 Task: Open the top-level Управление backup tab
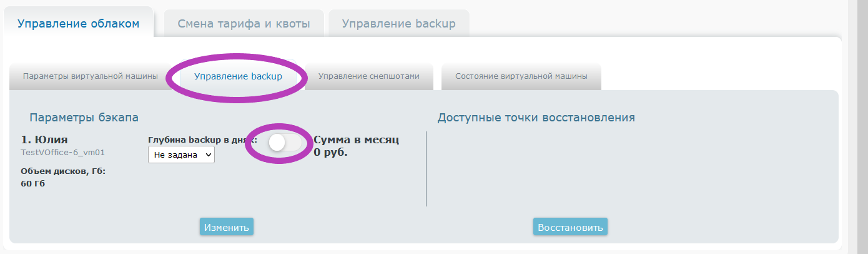[398, 24]
